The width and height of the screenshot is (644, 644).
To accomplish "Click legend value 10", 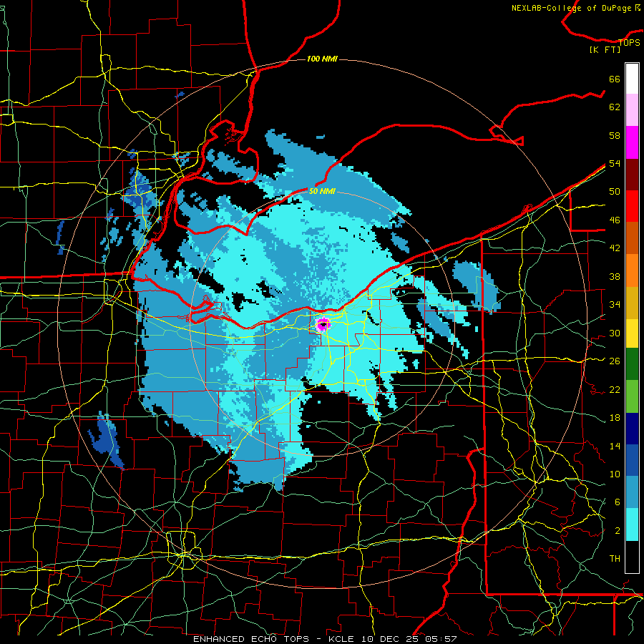I will pos(615,474).
